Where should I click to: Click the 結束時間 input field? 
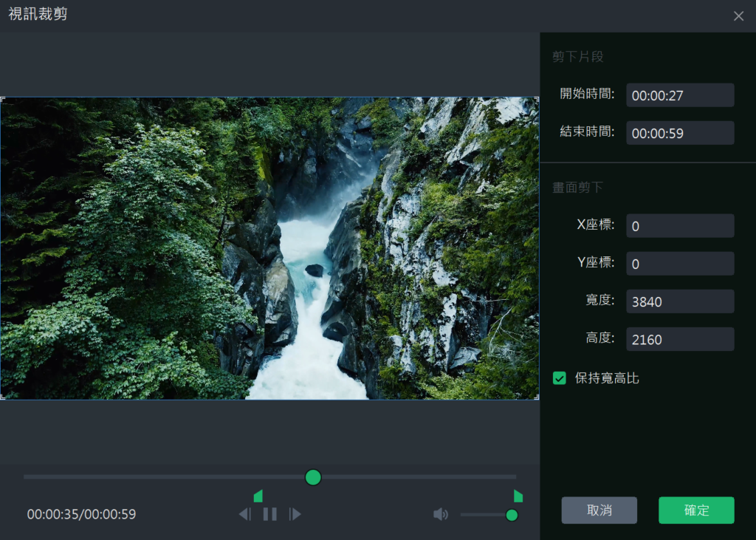[680, 133]
